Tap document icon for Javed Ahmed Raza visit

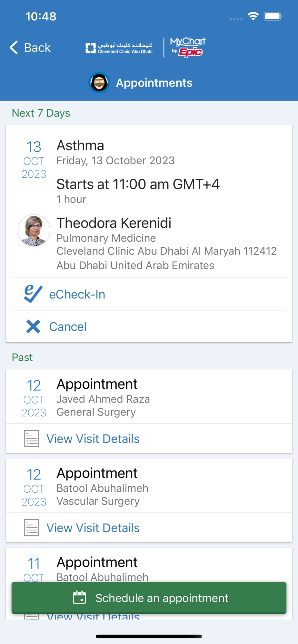[x=32, y=438]
